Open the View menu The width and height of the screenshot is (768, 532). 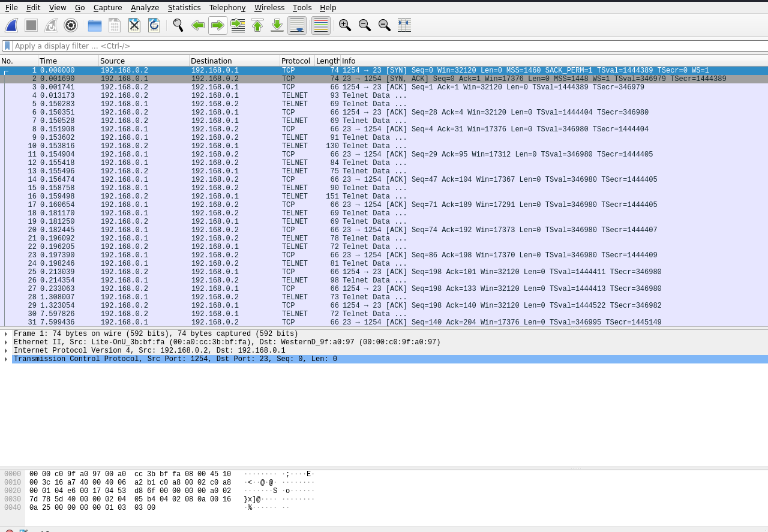(58, 7)
